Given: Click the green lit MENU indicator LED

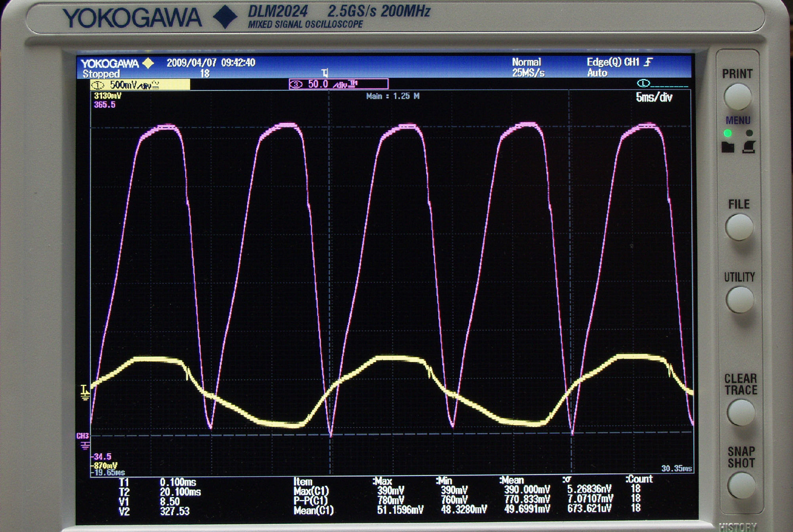Looking at the screenshot, I should [x=728, y=133].
